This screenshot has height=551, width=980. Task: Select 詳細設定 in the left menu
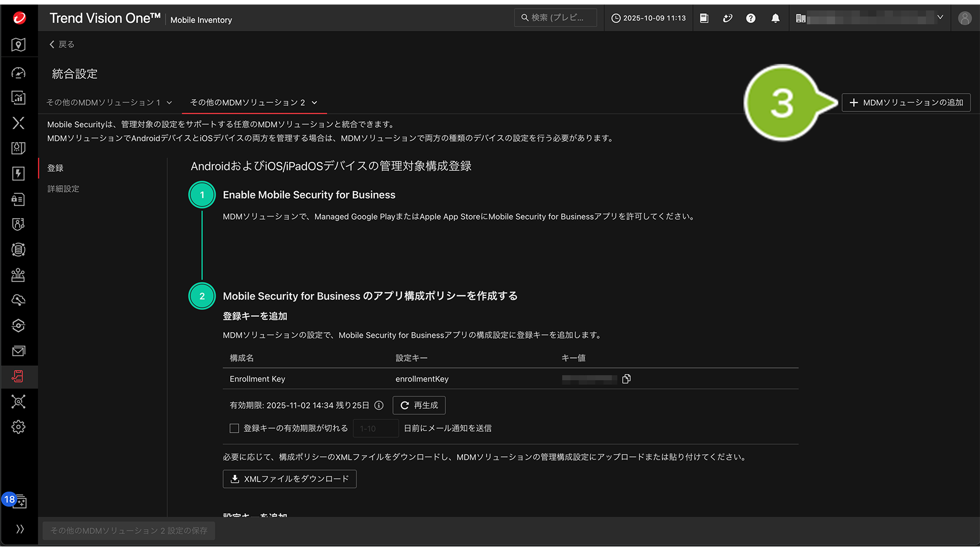pyautogui.click(x=63, y=189)
